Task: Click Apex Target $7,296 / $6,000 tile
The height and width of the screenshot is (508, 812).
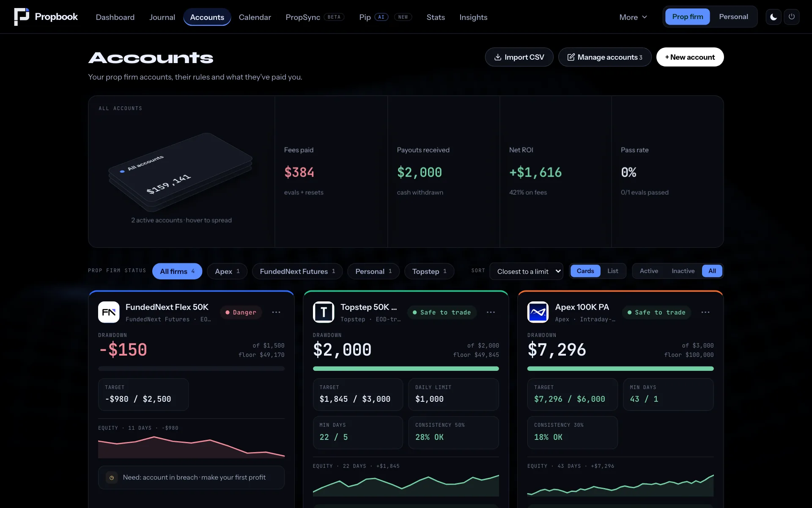Action: [572, 395]
